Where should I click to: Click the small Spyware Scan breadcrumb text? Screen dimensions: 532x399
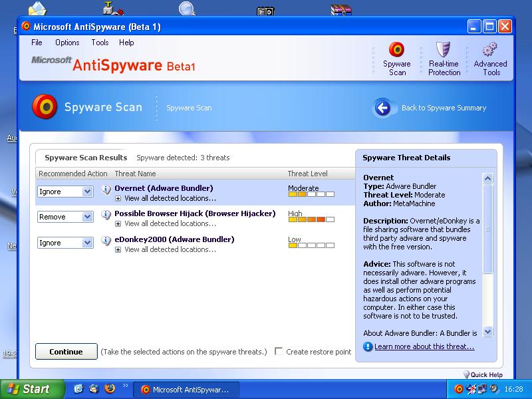pos(189,108)
